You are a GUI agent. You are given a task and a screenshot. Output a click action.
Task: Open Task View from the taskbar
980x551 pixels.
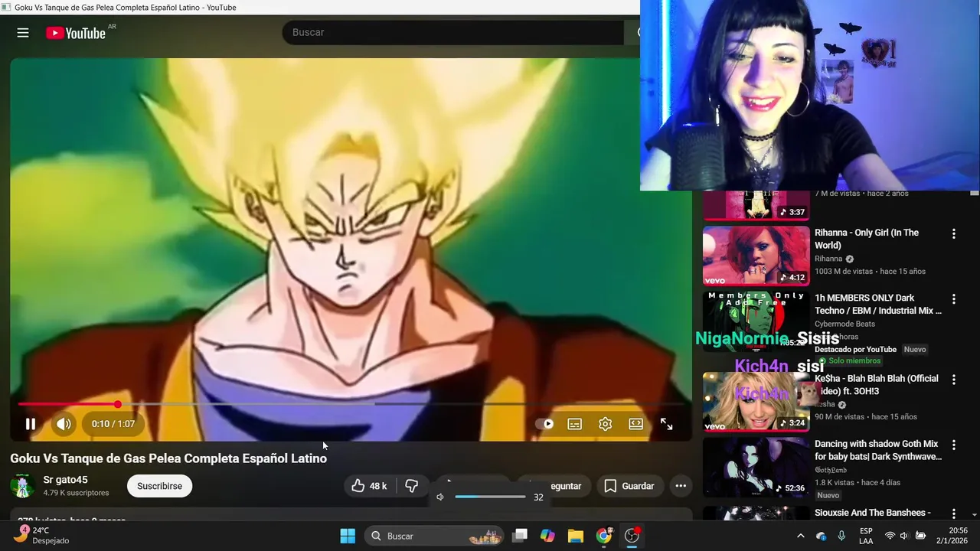[520, 536]
